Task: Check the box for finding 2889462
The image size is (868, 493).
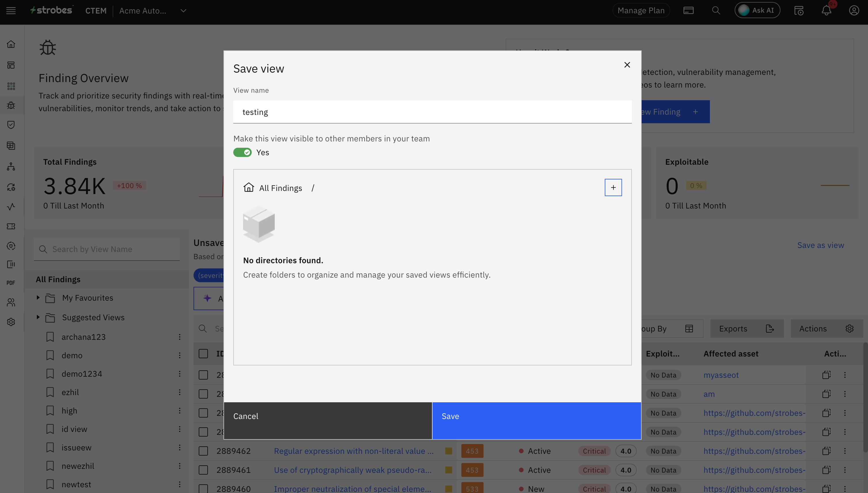Action: (203, 451)
